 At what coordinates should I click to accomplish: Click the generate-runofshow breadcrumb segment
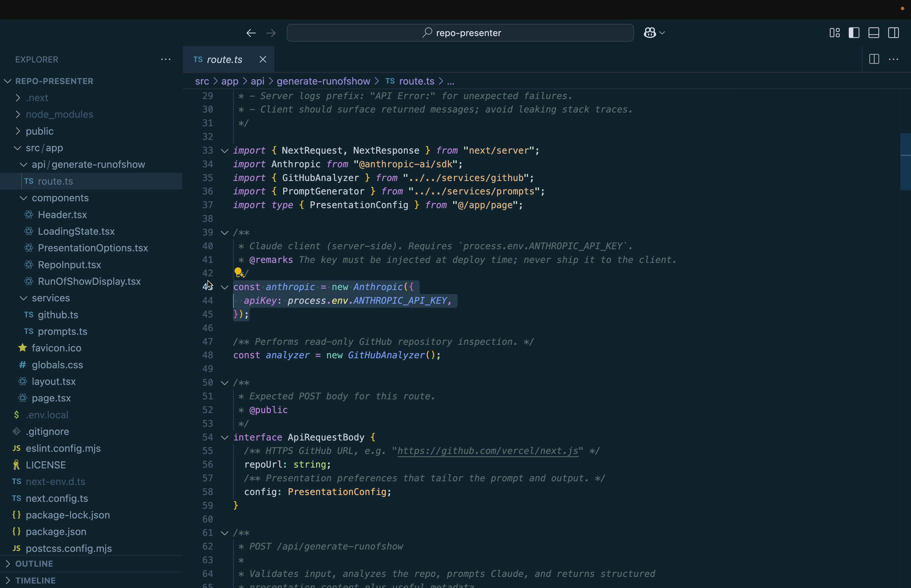pos(323,81)
